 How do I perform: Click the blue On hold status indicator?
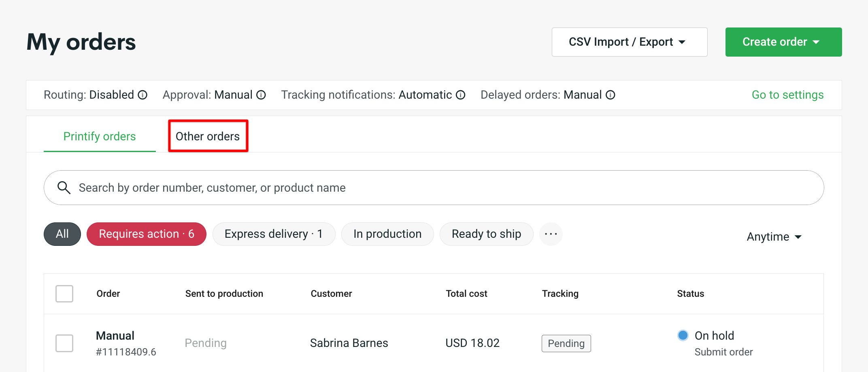683,335
